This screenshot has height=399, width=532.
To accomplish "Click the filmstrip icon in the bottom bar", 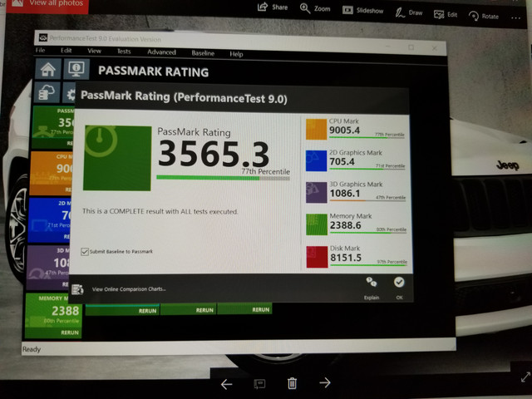I will tap(259, 384).
